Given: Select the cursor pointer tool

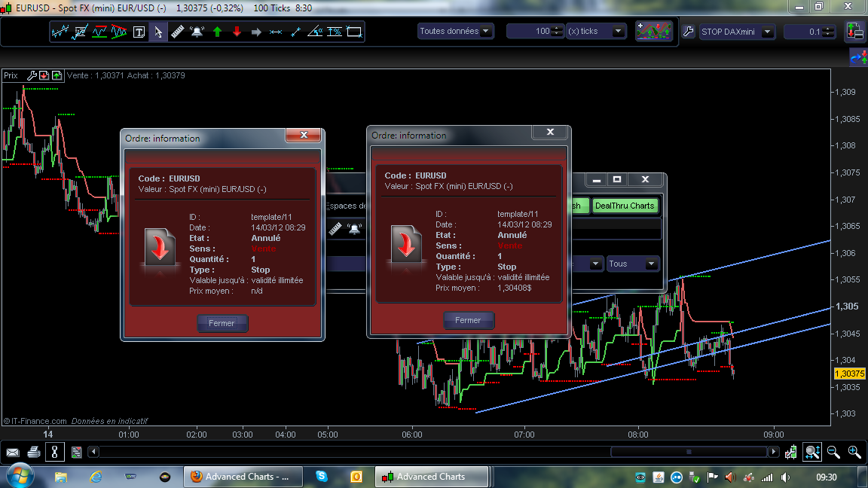Looking at the screenshot, I should (x=158, y=32).
